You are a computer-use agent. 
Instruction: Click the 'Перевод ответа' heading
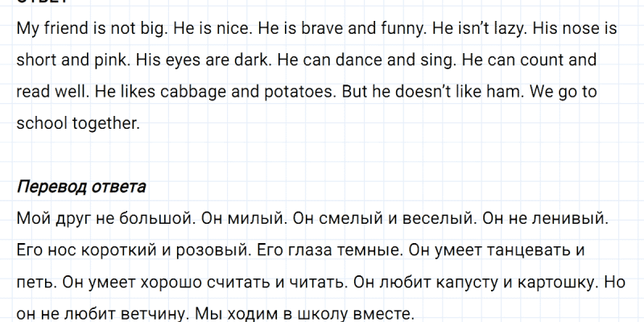coord(80,188)
